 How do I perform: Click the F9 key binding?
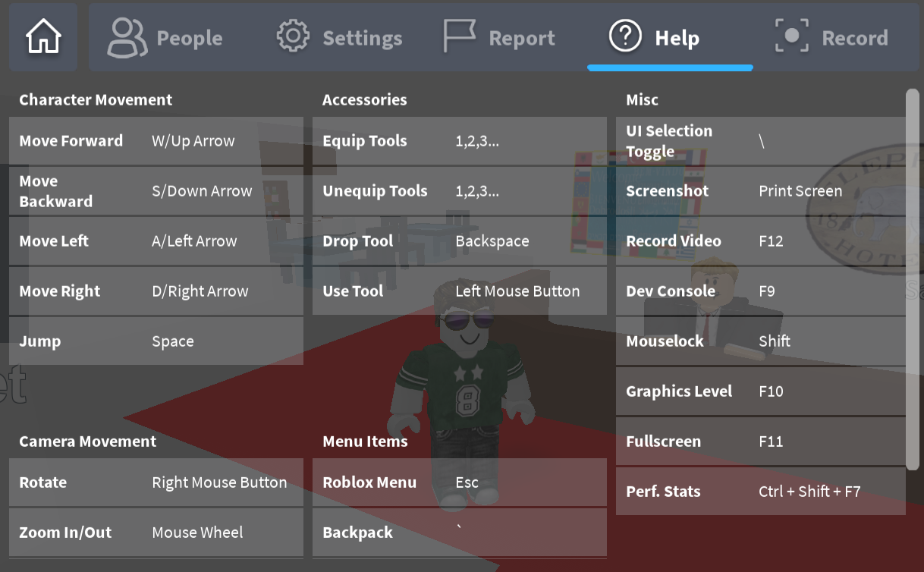tap(767, 291)
